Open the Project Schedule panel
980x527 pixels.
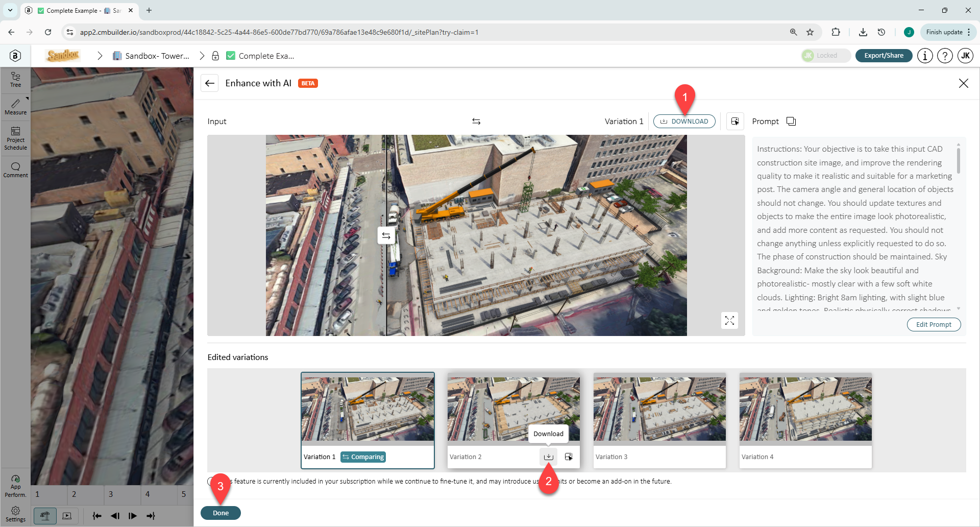[x=15, y=138]
